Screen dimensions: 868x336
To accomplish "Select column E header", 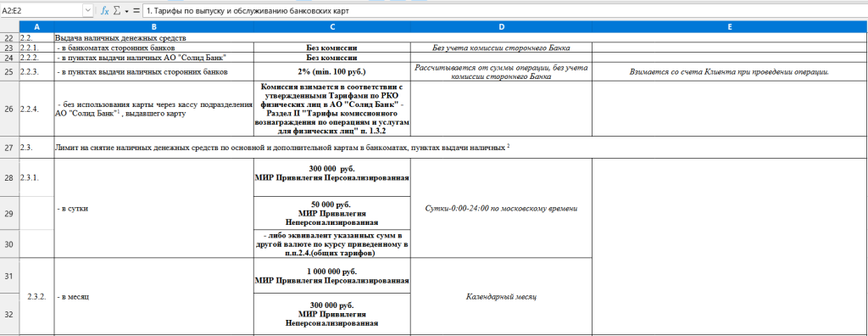I will 730,27.
